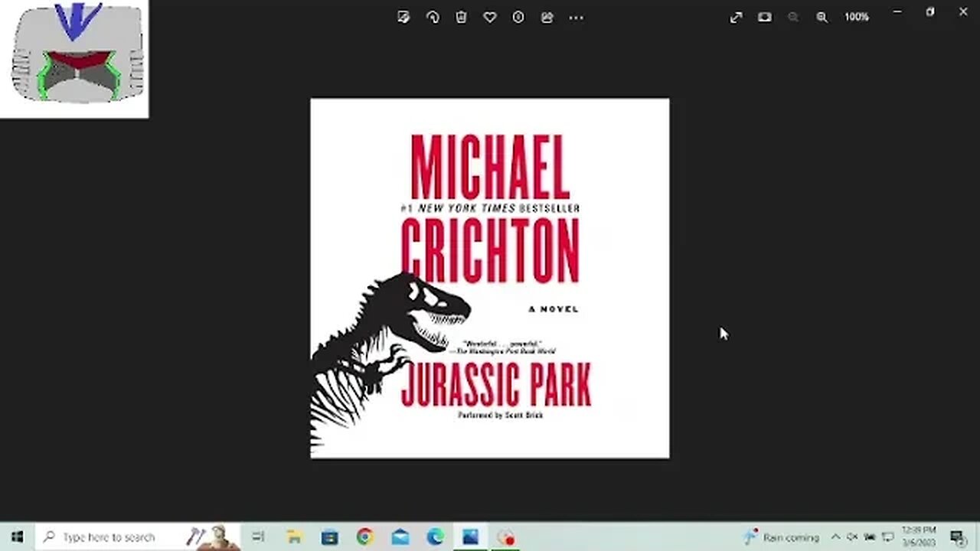The height and width of the screenshot is (551, 980).
Task: Add photo to favorites heart icon
Action: [x=490, y=17]
